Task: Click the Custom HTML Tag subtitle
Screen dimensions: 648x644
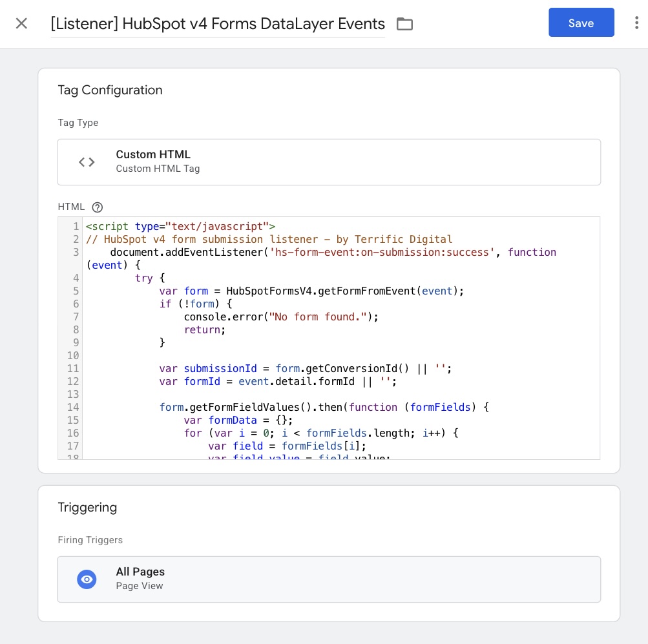Action: point(158,169)
